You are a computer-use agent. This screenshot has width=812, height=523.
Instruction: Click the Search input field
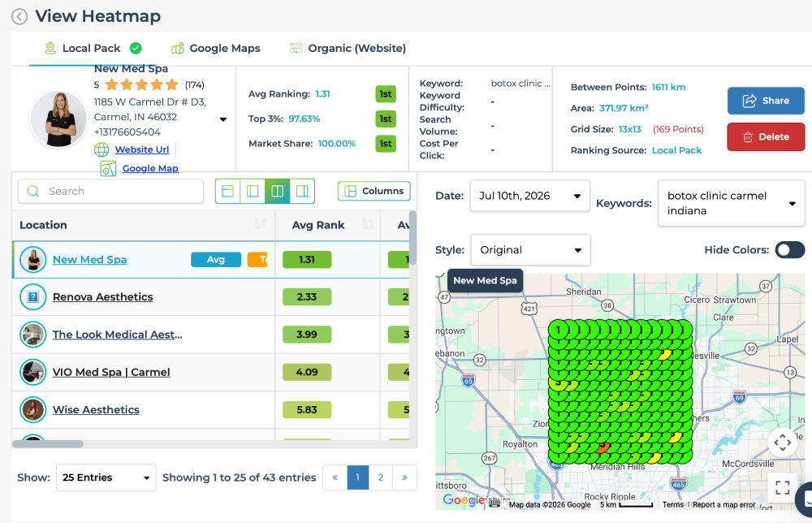pyautogui.click(x=110, y=191)
